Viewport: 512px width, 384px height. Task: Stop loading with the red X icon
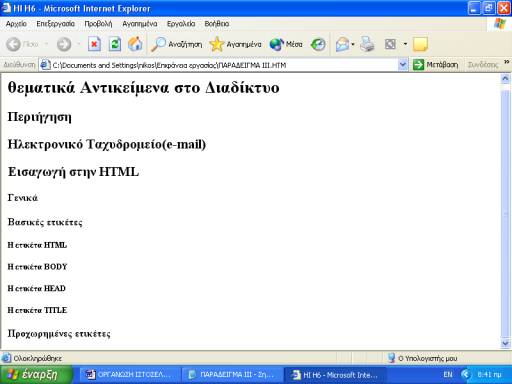(x=94, y=44)
